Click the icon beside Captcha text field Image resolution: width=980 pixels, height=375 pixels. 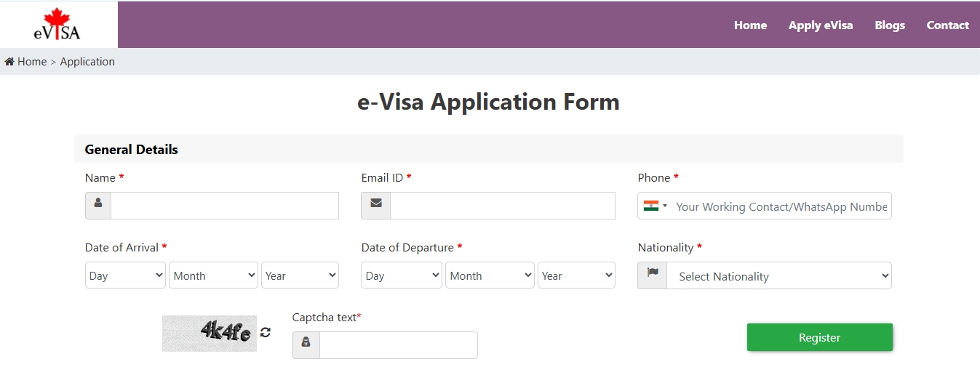click(306, 345)
